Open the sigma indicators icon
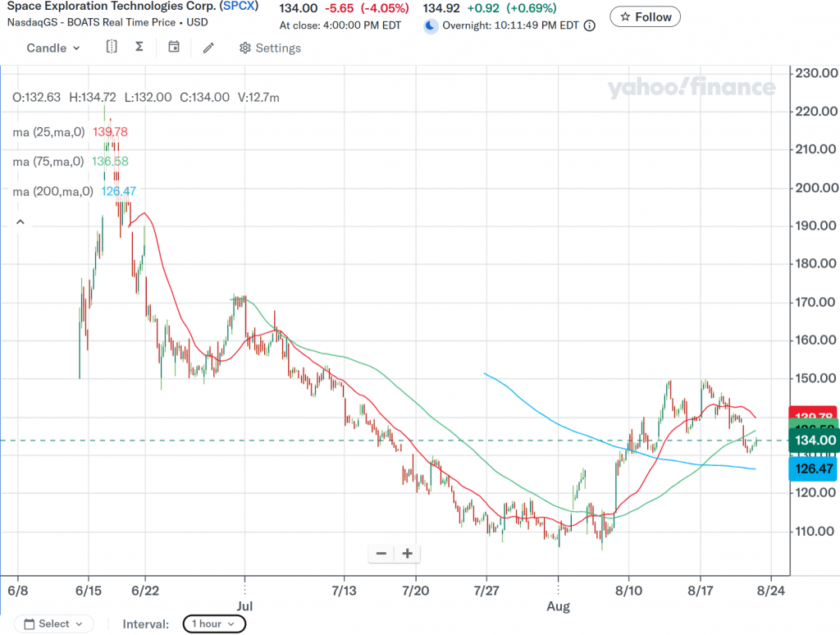The image size is (840, 635). (139, 47)
